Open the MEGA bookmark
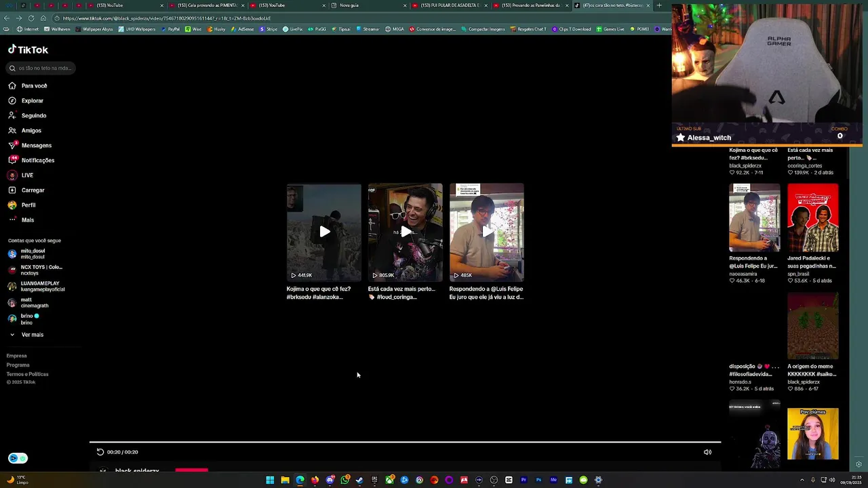 (395, 29)
